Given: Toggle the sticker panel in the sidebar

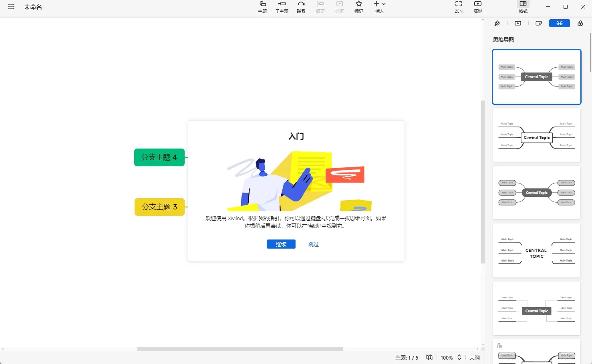Looking at the screenshot, I should pos(538,23).
